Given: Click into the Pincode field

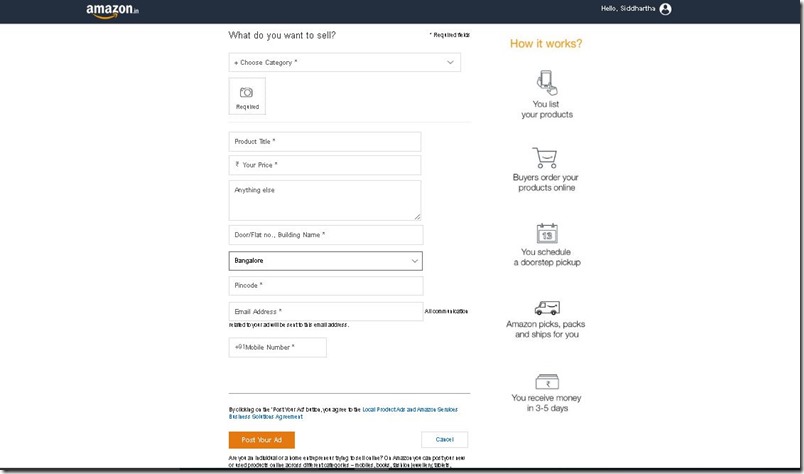Looking at the screenshot, I should tap(325, 286).
